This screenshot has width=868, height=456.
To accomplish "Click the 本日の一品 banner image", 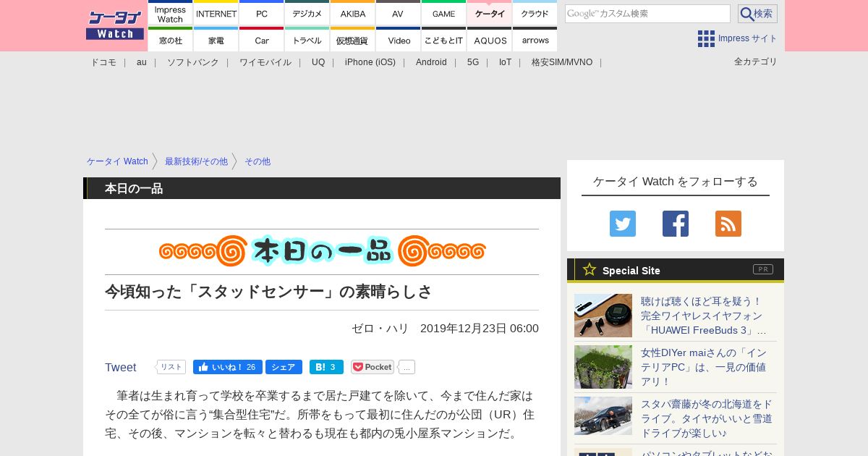I will tap(322, 251).
